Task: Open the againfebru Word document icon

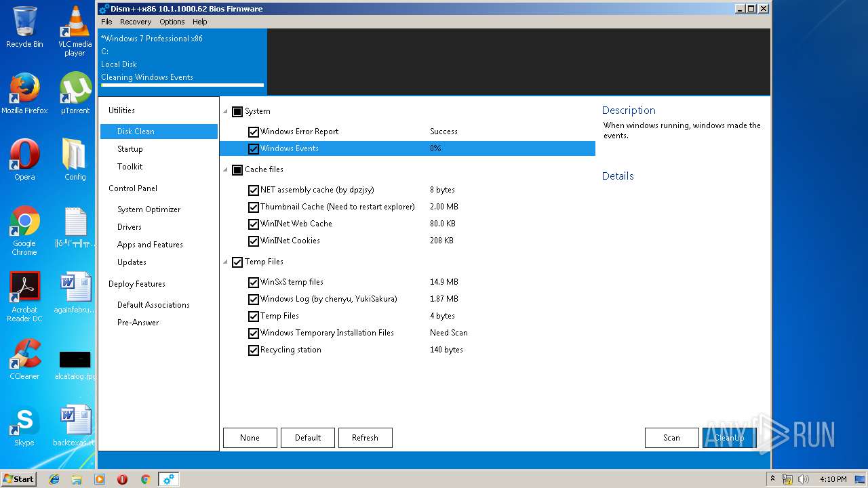Action: [75, 293]
